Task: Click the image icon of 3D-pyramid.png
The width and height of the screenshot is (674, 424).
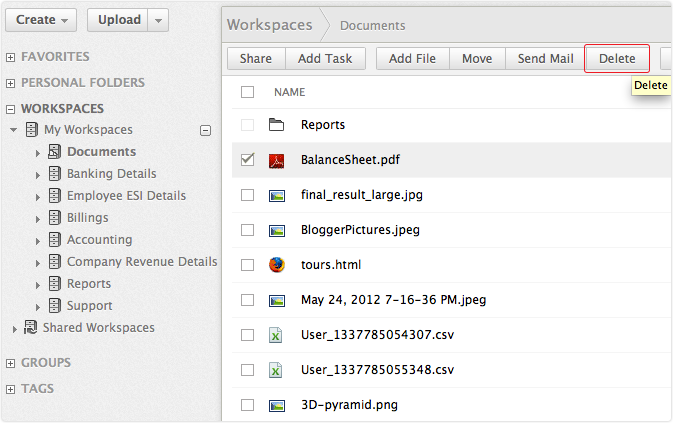Action: [x=277, y=406]
